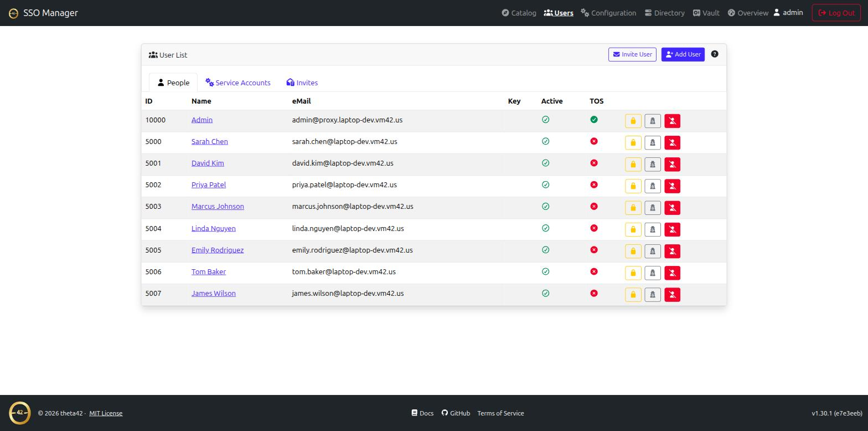Click the lock button for Admin

[x=633, y=121]
